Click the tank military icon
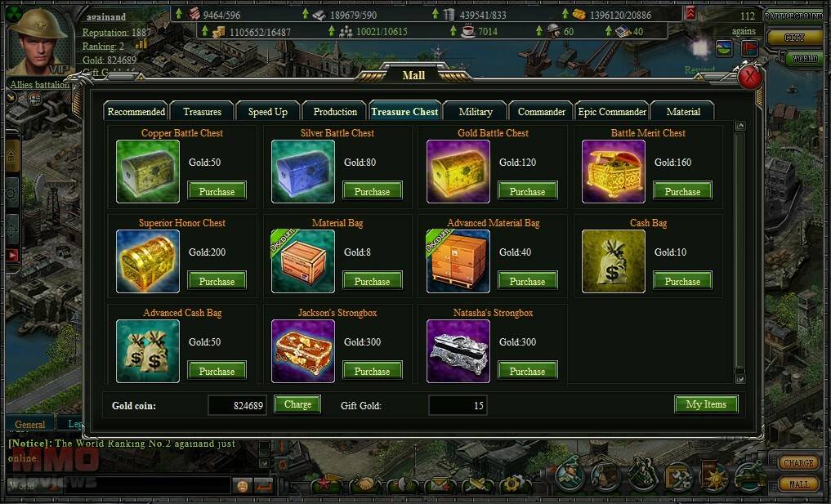Viewport: 831px width, 504px height. [748, 475]
